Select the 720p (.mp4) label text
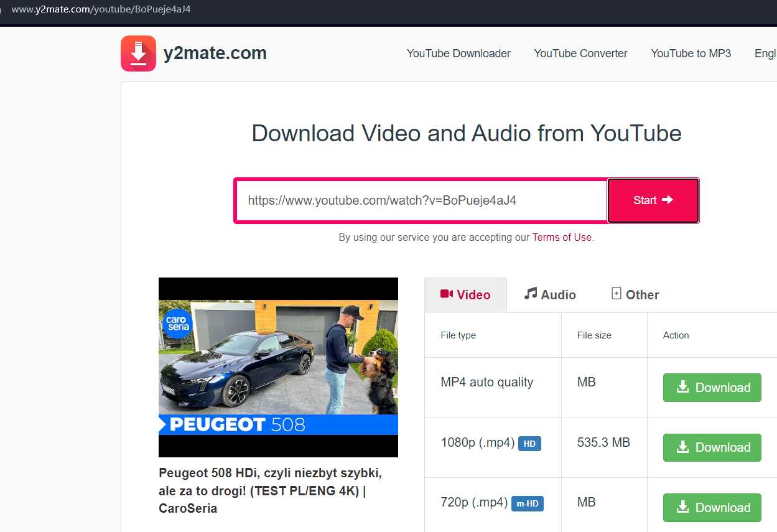777x532 pixels. pyautogui.click(x=474, y=502)
